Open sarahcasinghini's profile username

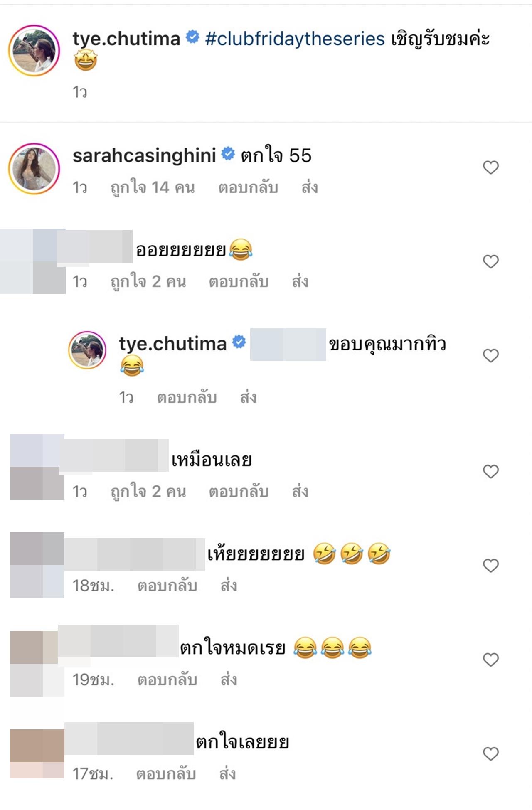144,156
